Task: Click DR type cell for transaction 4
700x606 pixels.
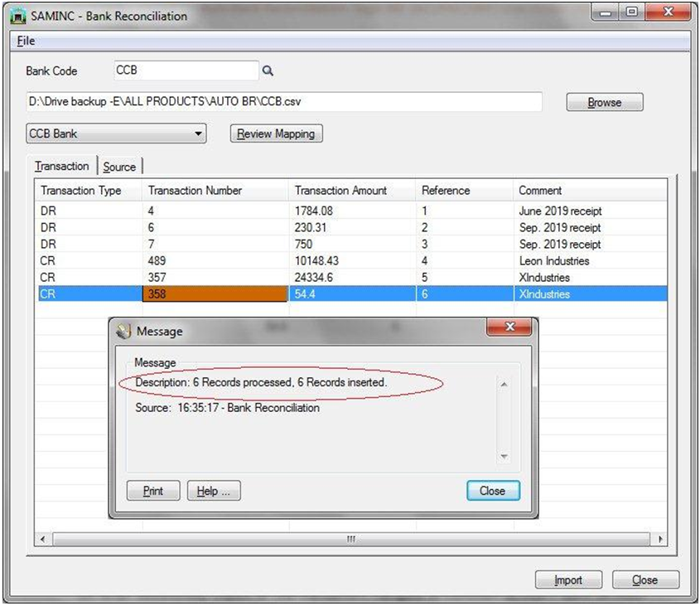Action: pos(89,211)
